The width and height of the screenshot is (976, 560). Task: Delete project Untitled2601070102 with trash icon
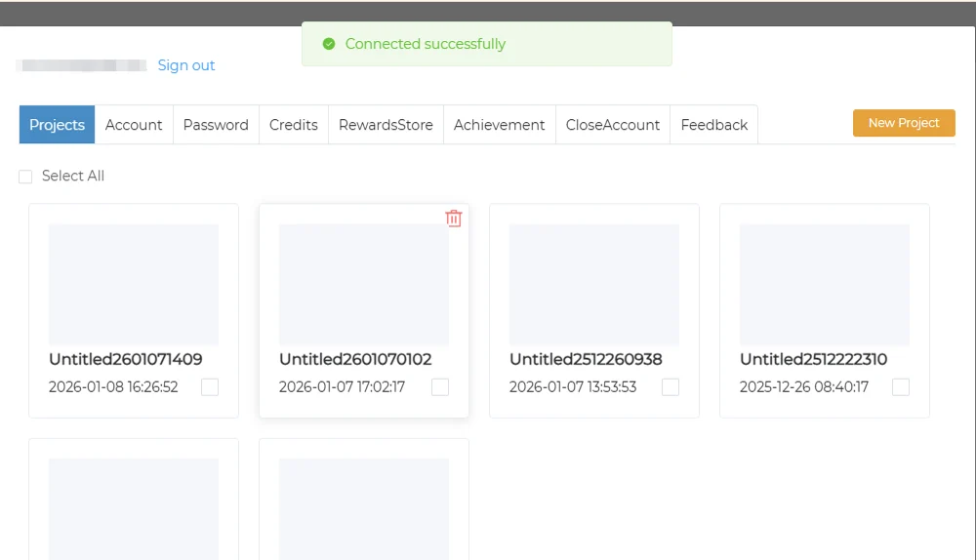coord(454,219)
